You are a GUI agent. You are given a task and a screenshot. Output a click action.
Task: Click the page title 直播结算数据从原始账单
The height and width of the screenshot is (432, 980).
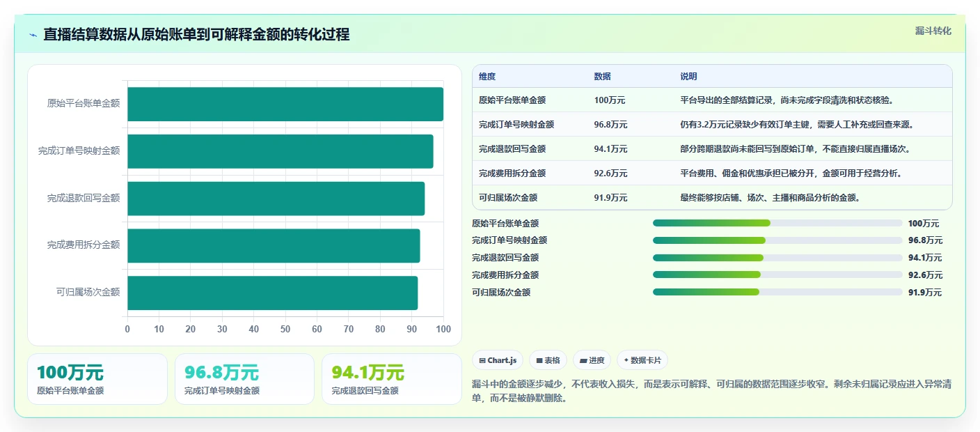point(196,35)
